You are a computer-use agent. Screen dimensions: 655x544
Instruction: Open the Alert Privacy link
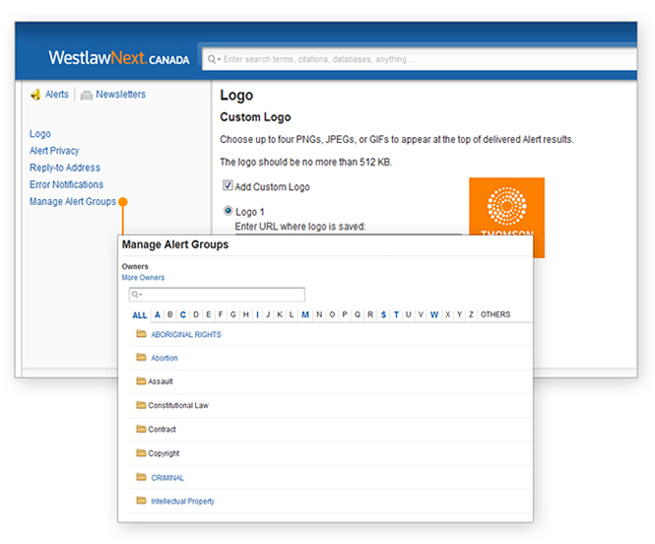(x=54, y=151)
